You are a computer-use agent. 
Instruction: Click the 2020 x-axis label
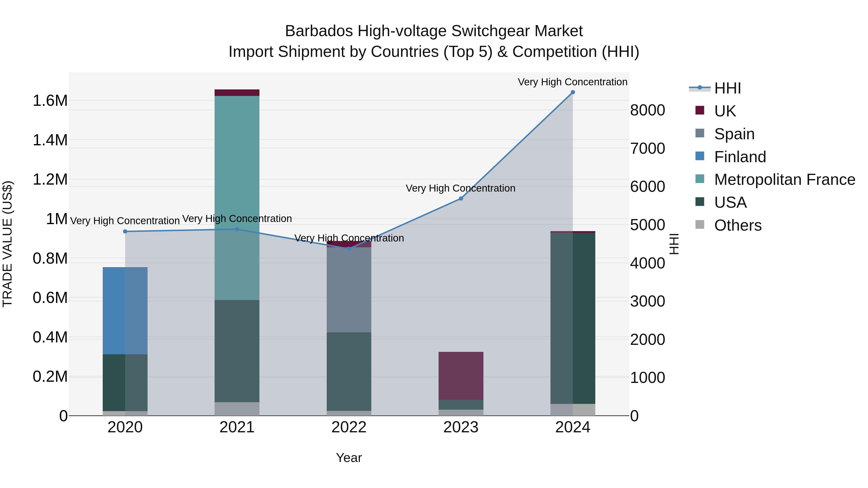125,427
